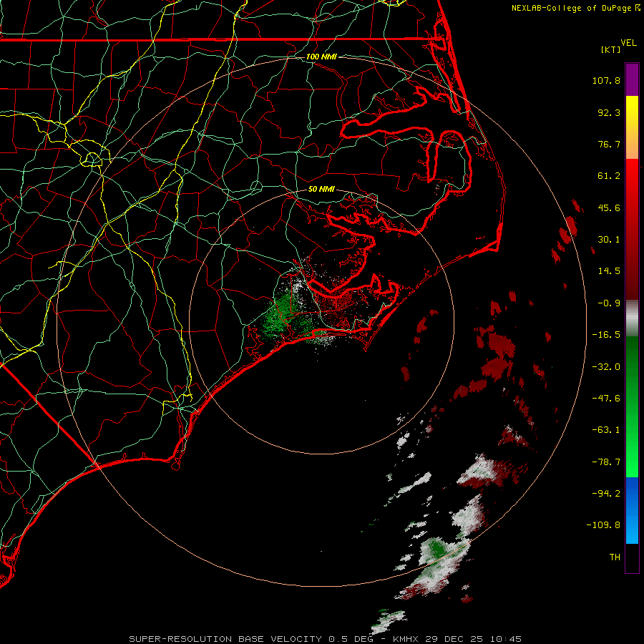Click the [KT] units label
Image resolution: width=644 pixels, height=644 pixels.
coord(610,49)
